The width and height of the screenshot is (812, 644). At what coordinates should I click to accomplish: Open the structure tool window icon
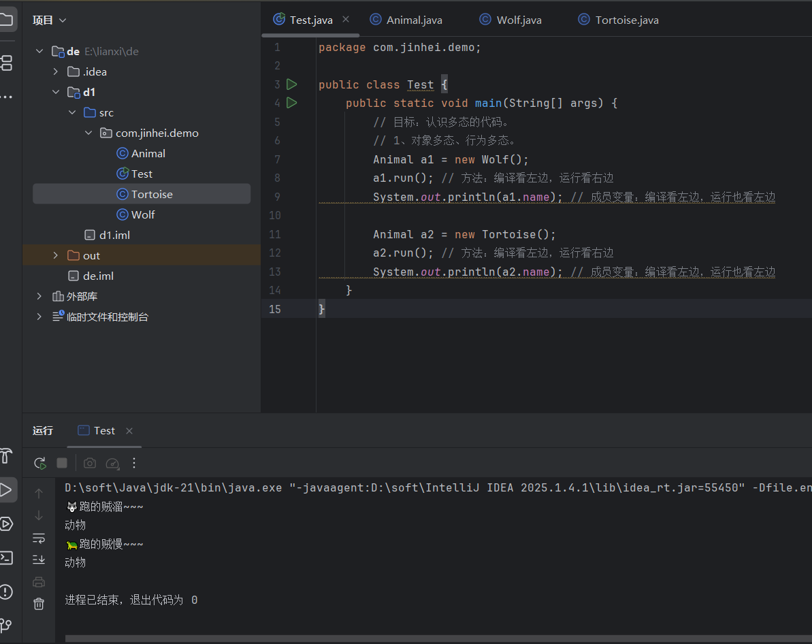(x=6, y=63)
